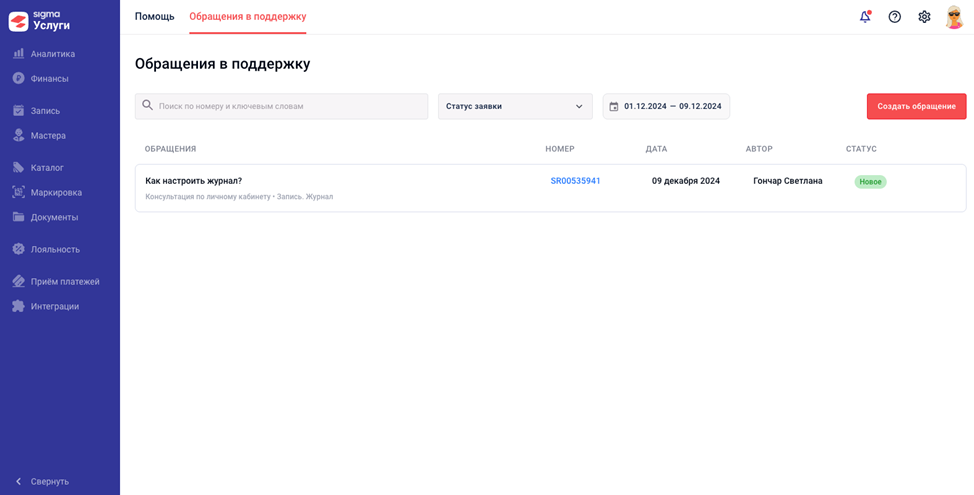Screen dimensions: 974x495
Task: Click subtitle 'Консультация по личному кабинету • Запись. Журнал'
Action: (239, 197)
